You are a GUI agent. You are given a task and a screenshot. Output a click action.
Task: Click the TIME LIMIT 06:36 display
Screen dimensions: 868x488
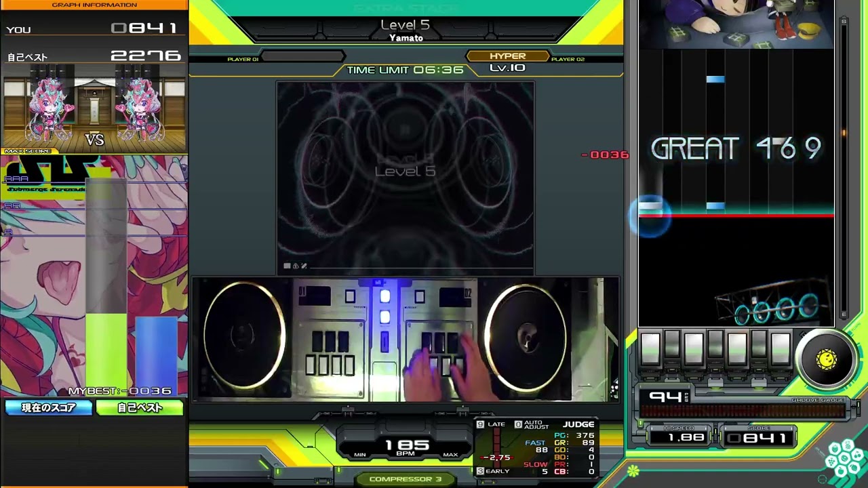[x=405, y=70]
